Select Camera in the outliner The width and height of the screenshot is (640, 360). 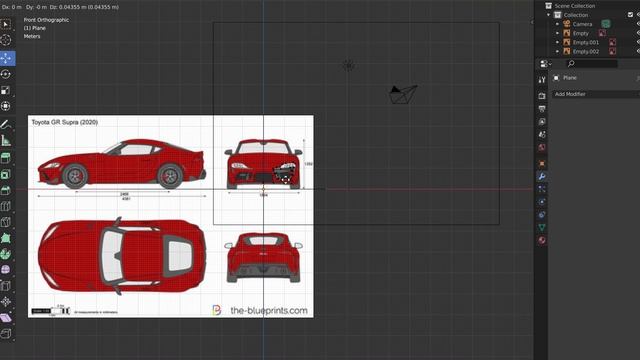click(582, 24)
